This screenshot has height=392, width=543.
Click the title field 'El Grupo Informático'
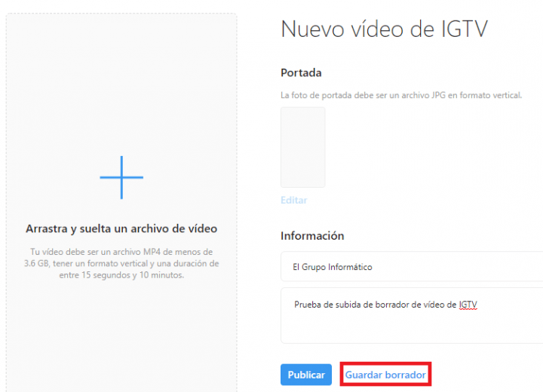point(412,267)
